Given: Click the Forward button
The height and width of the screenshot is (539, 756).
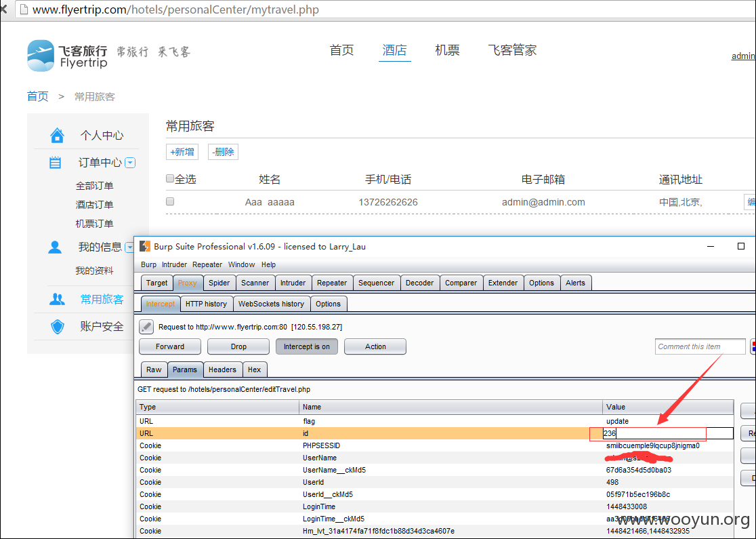Looking at the screenshot, I should [170, 346].
